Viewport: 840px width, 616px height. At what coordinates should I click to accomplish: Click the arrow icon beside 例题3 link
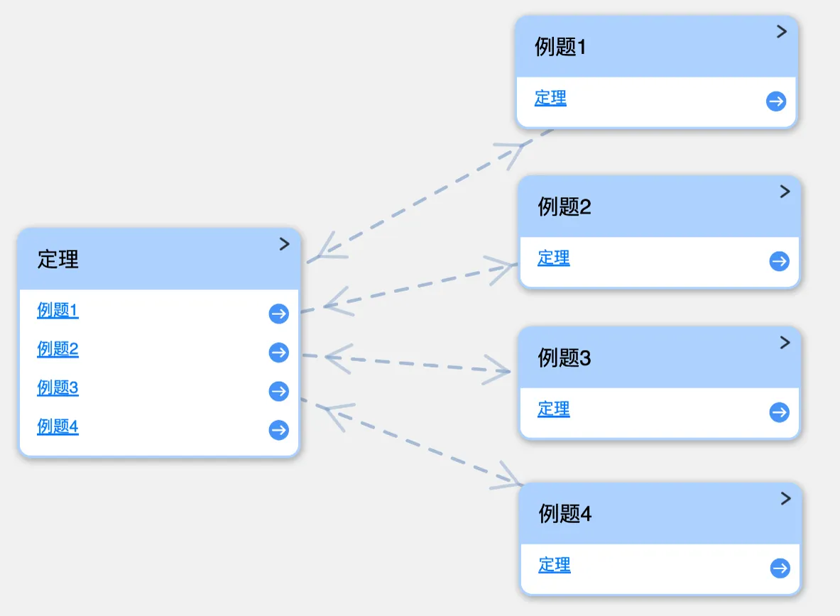[x=278, y=391]
